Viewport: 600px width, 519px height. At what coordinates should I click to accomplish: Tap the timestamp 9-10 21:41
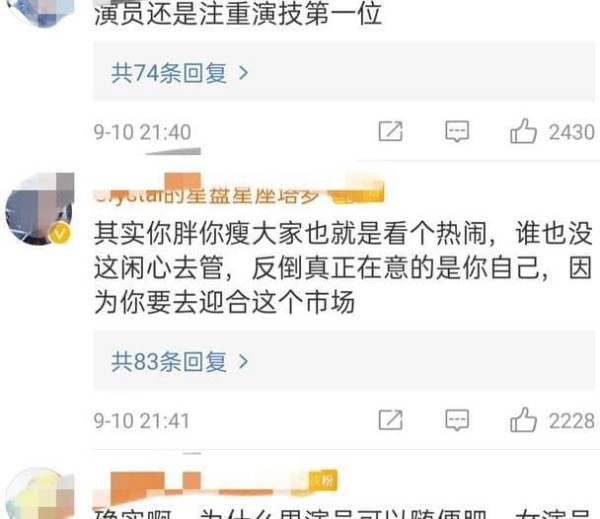click(x=142, y=421)
